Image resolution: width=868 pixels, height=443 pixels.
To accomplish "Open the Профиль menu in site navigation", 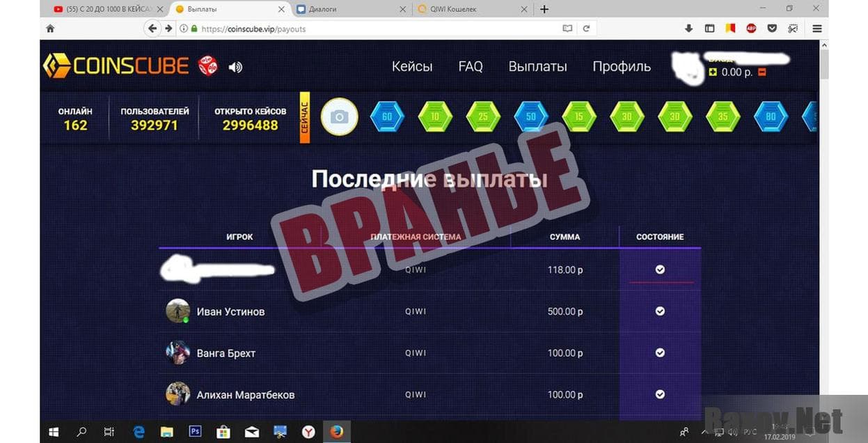I will [x=620, y=66].
